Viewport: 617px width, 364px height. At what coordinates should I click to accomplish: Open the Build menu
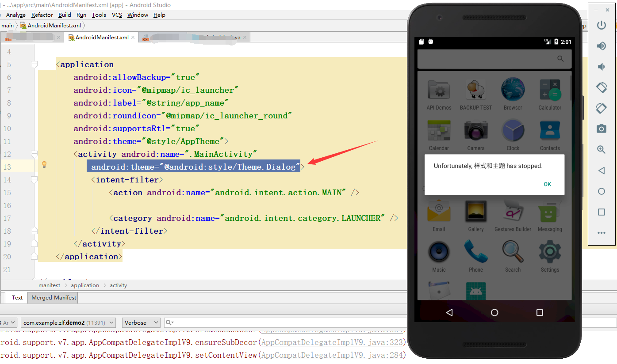click(65, 15)
